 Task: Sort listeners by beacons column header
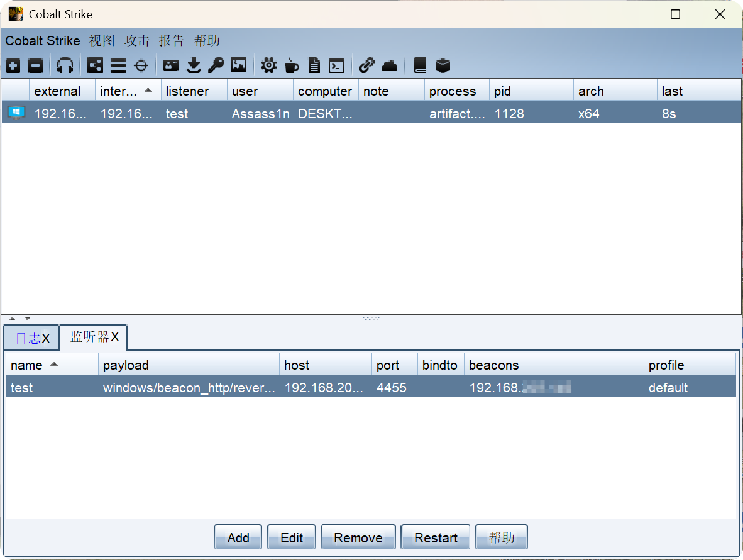point(554,365)
